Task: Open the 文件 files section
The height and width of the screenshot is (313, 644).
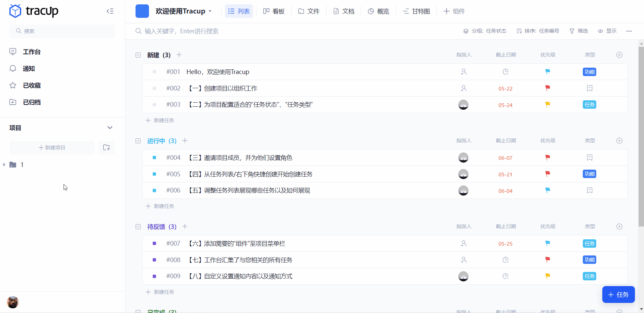Action: tap(308, 11)
